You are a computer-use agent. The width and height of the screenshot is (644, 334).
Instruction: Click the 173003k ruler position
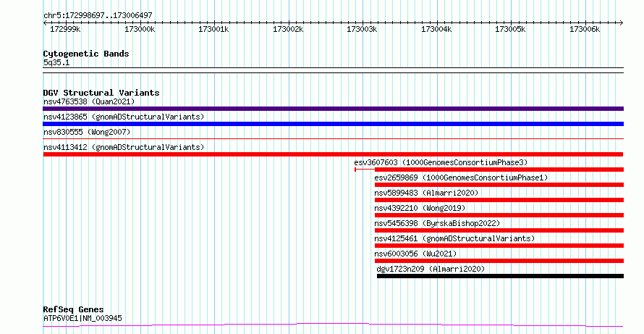pyautogui.click(x=362, y=30)
